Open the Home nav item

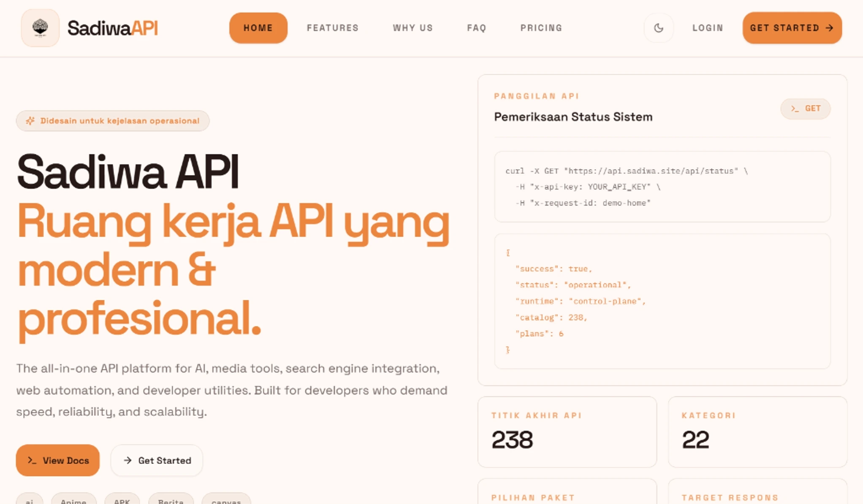click(x=258, y=28)
